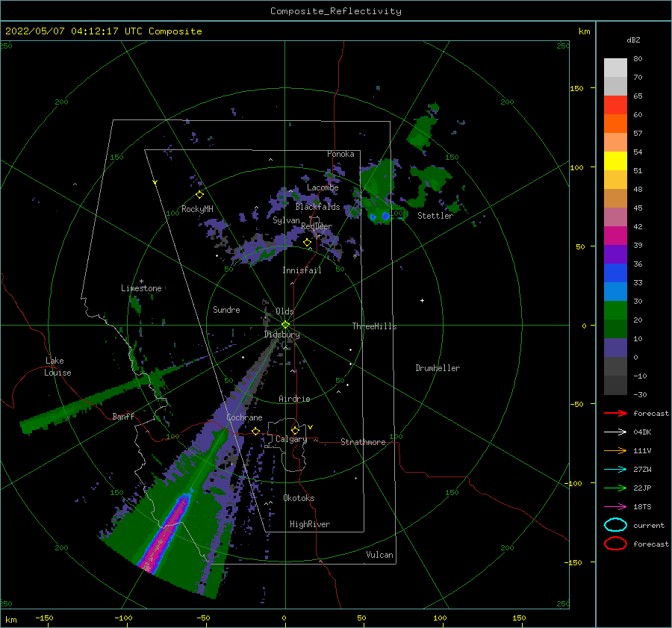Click the Blackfalds city label

[x=317, y=207]
